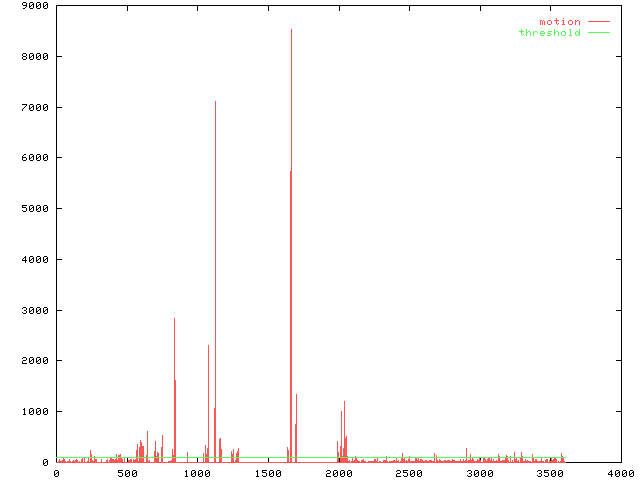The image size is (640, 480).
Task: Select the red motion legend line sample
Action: [x=598, y=22]
